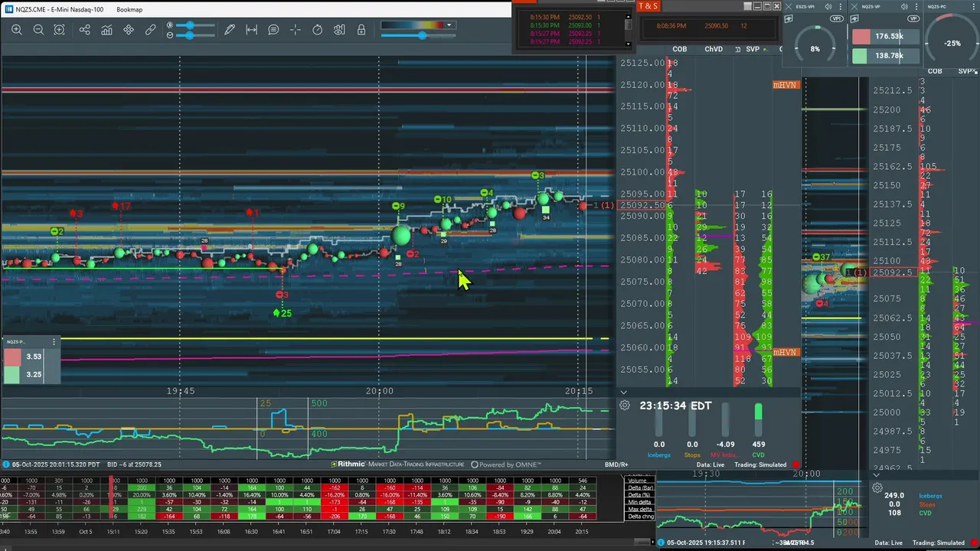Click the mHVN marker near 25120
Viewport: 980px width, 551px height.
pos(786,85)
